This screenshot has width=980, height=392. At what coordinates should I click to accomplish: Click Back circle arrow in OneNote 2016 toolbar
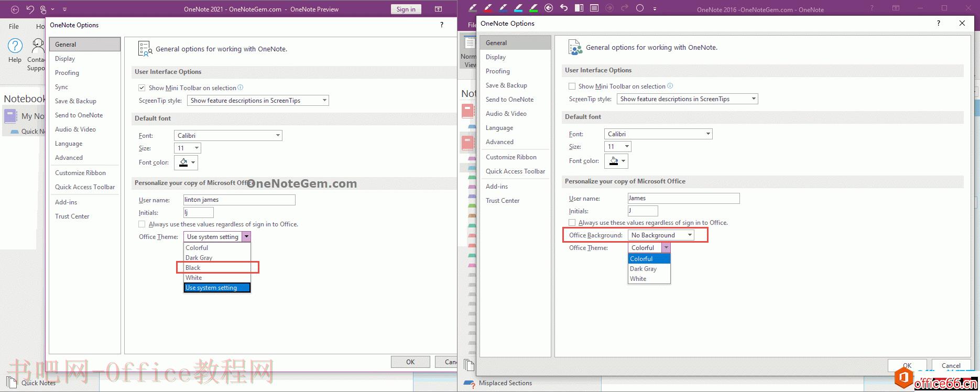tap(549, 8)
